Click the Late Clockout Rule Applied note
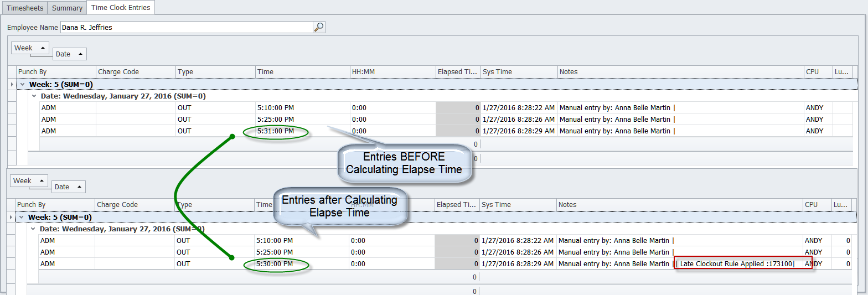The width and height of the screenshot is (868, 295). (736, 264)
